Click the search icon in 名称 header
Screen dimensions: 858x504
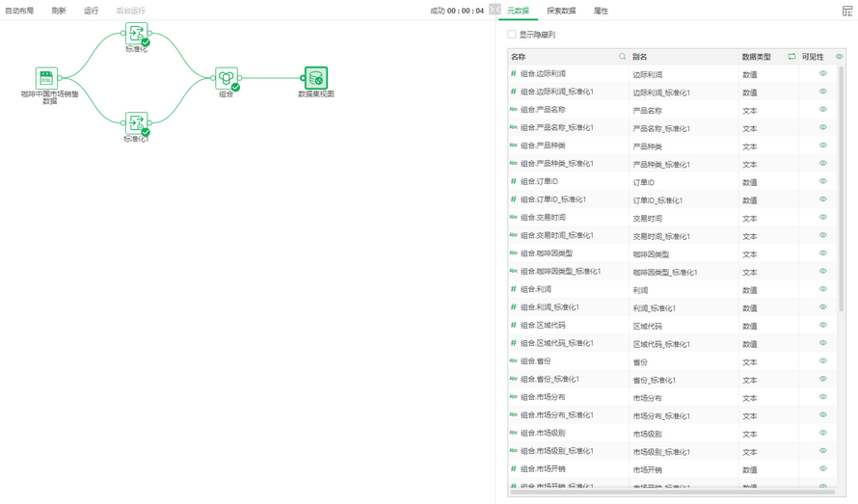(x=622, y=56)
